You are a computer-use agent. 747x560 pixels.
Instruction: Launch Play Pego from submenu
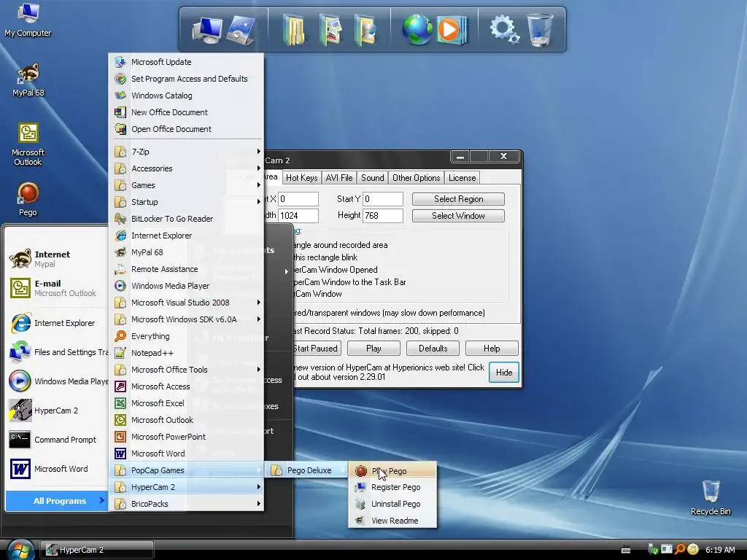click(392, 471)
